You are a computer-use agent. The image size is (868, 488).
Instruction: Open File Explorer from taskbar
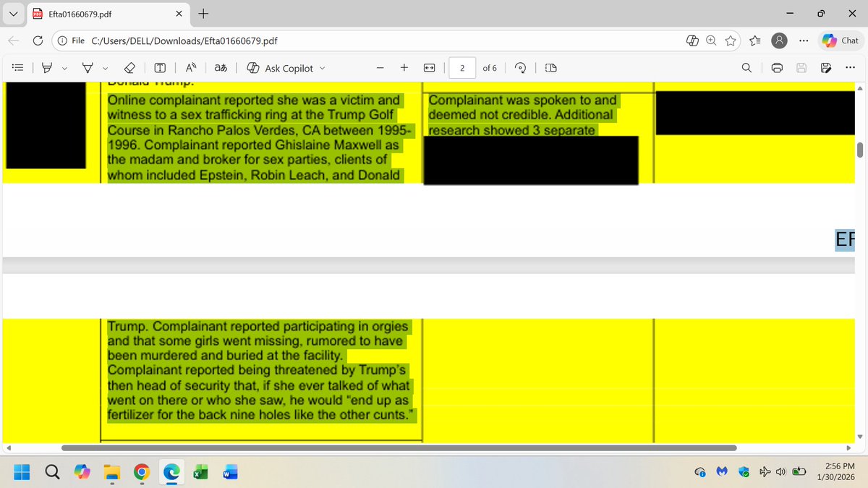click(111, 473)
